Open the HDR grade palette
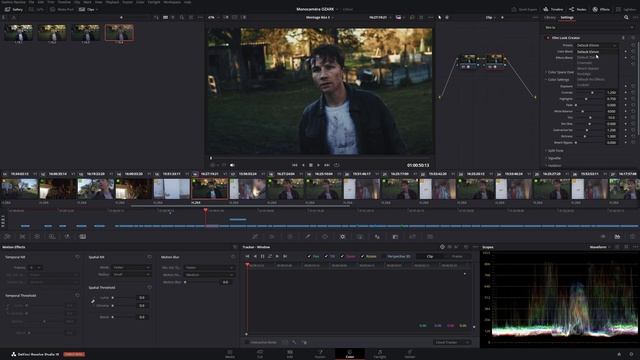The height and width of the screenshot is (360, 640). [52, 236]
